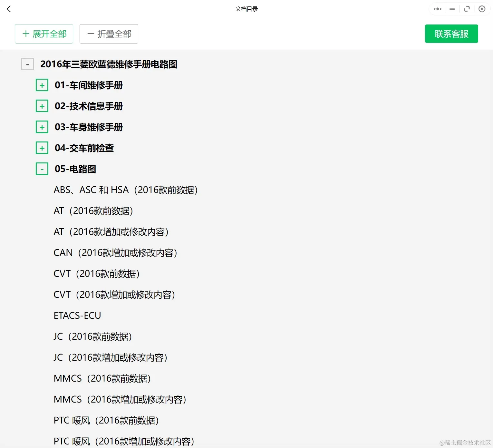Image resolution: width=493 pixels, height=448 pixels.
Task: Select CVT (2016款前数据) document
Action: [97, 274]
